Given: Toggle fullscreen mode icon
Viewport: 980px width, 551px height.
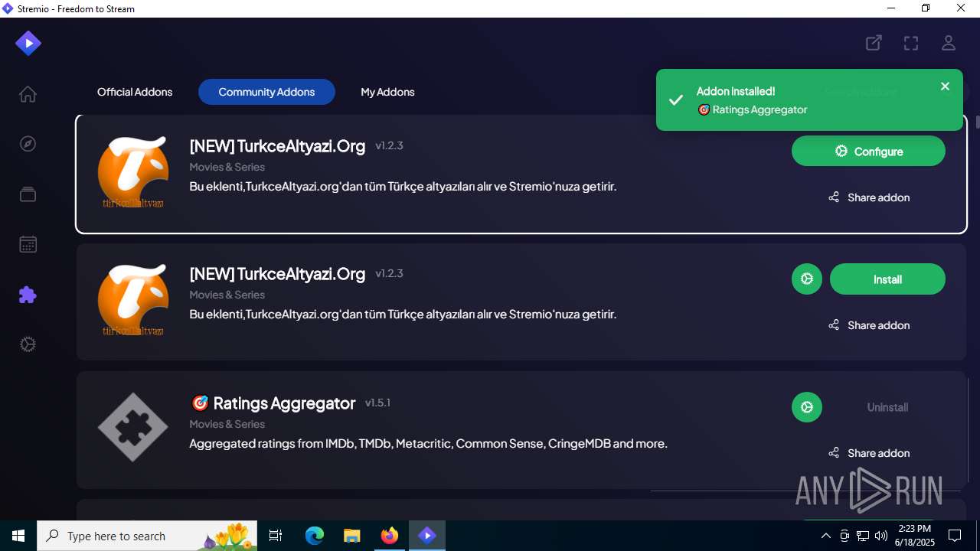Looking at the screenshot, I should pyautogui.click(x=911, y=43).
